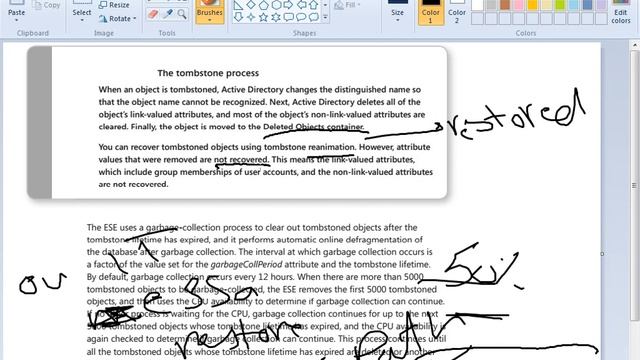Screen dimensions: 640x360
Task: Choose the hexagon shape
Action: 276,5
